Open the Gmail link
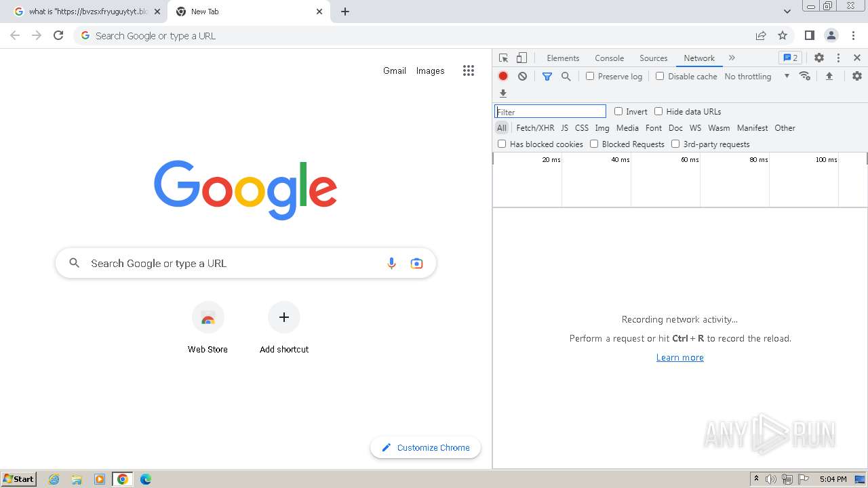 pyautogui.click(x=395, y=70)
